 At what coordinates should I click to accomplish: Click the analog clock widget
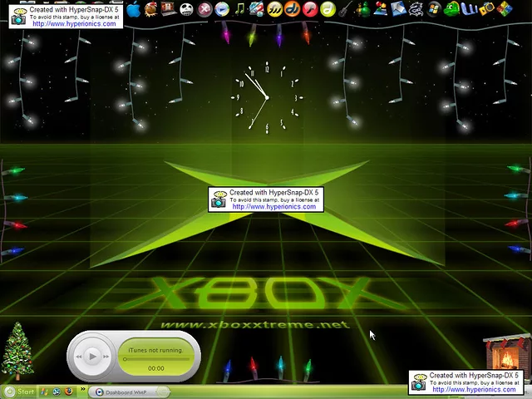pos(266,98)
